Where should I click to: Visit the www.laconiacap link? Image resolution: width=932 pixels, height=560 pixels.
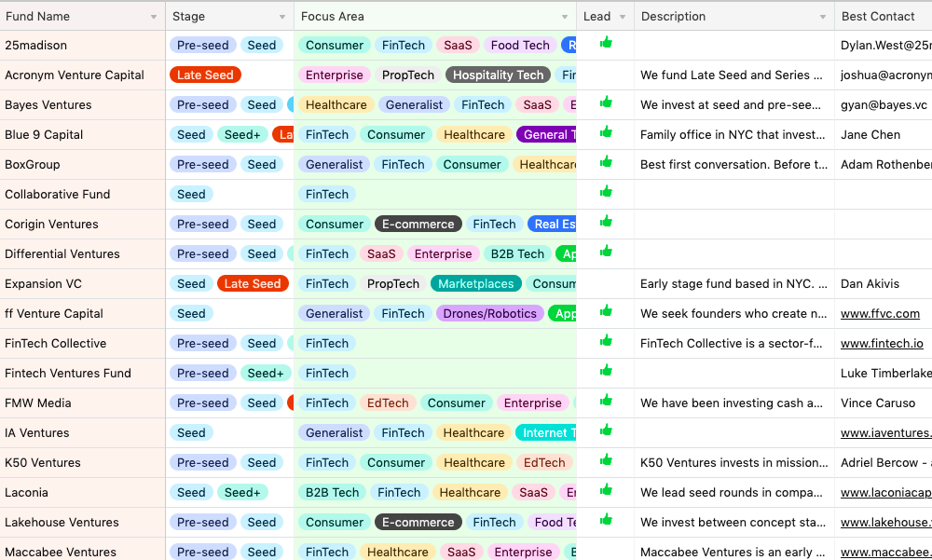point(885,492)
